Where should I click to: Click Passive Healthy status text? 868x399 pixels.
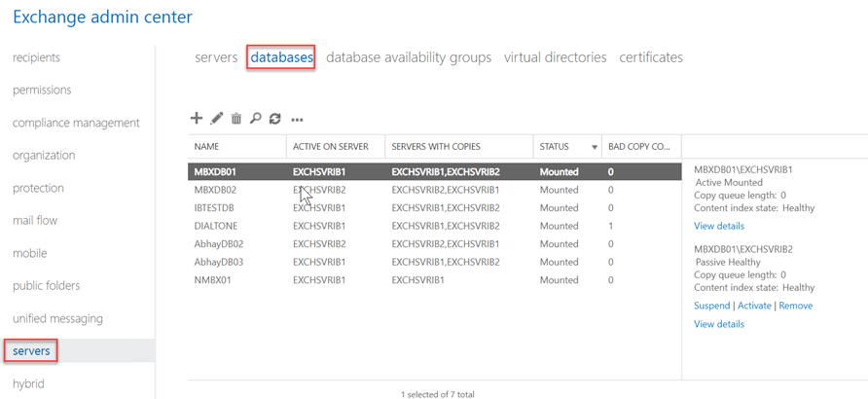(728, 262)
